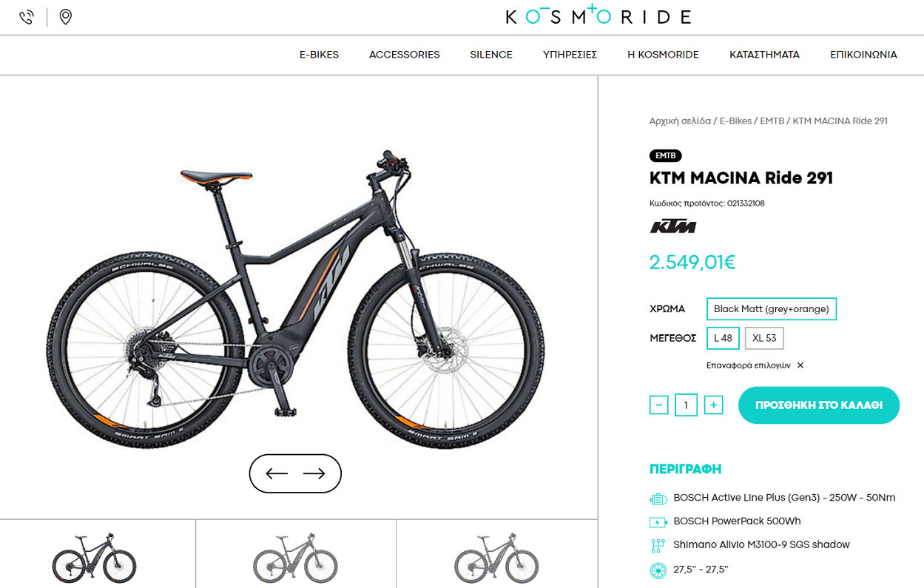This screenshot has height=588, width=924.
Task: Decrease quantity with the minus button
Action: 658,405
